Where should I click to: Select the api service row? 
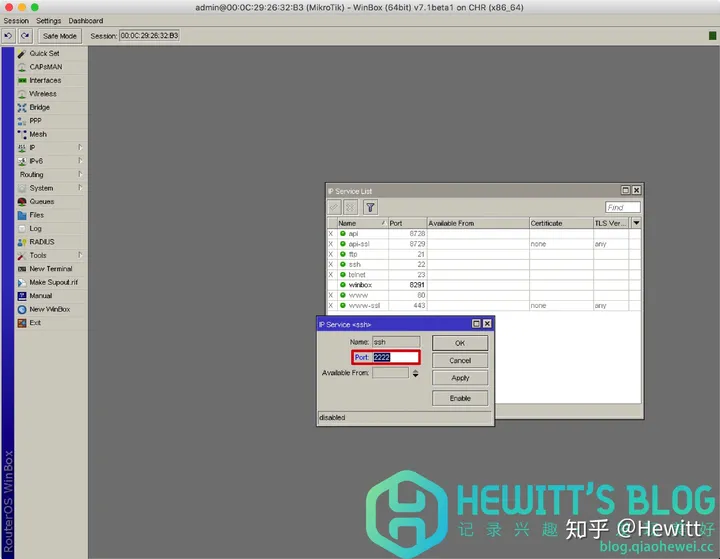pyautogui.click(x=484, y=233)
